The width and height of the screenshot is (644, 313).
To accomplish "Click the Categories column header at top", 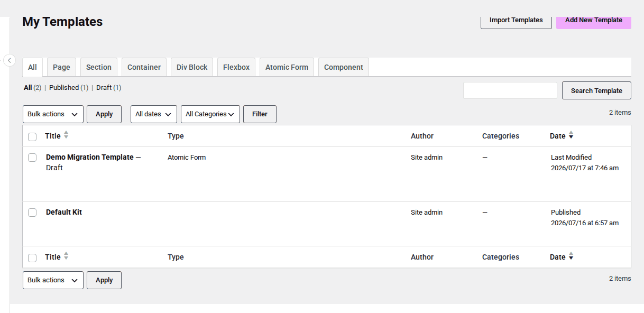I will point(501,136).
